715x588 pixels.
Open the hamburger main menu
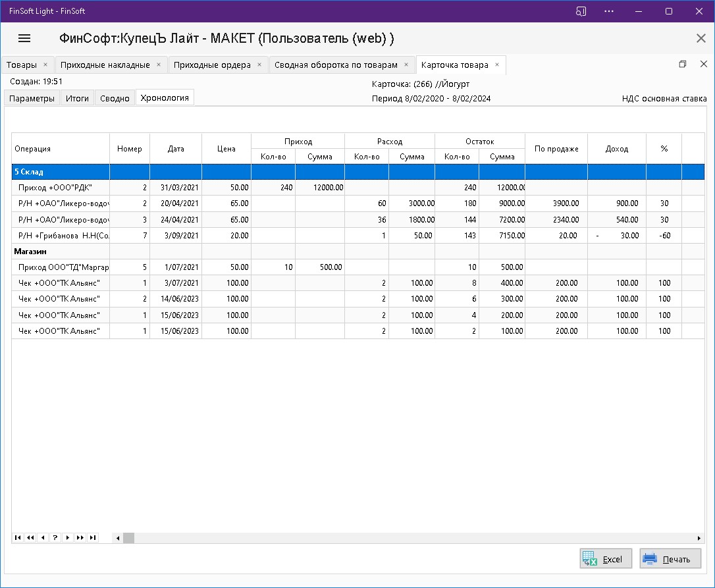[24, 38]
